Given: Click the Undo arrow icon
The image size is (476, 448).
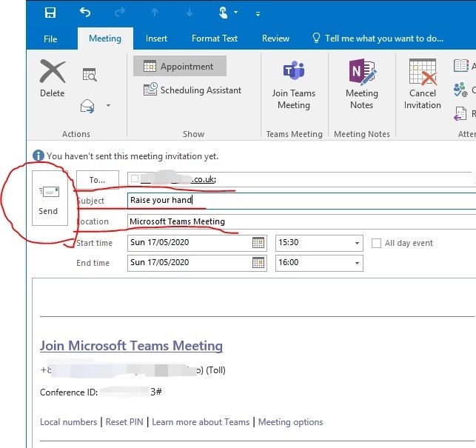Looking at the screenshot, I should [85, 13].
